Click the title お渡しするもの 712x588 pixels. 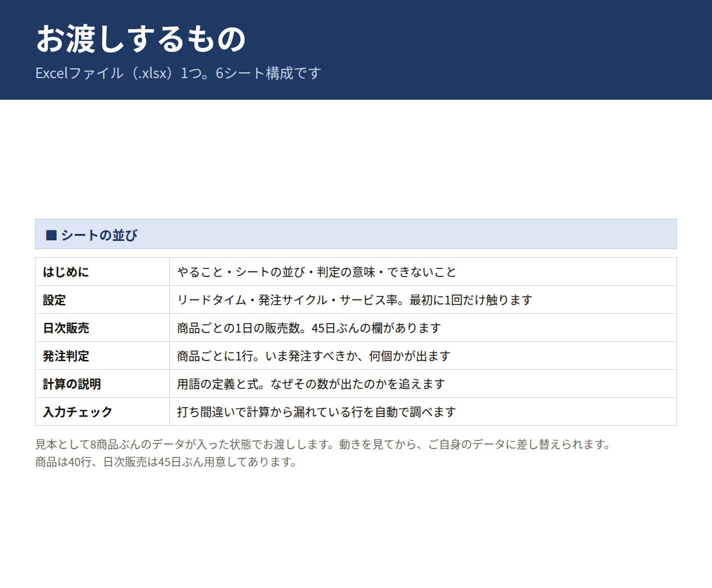(141, 38)
